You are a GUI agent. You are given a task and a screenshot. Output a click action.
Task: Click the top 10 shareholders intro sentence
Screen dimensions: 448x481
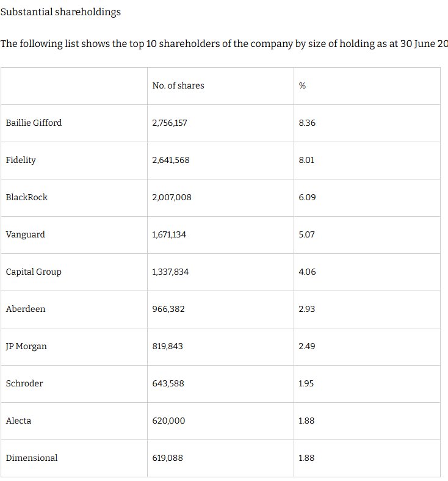click(x=224, y=44)
